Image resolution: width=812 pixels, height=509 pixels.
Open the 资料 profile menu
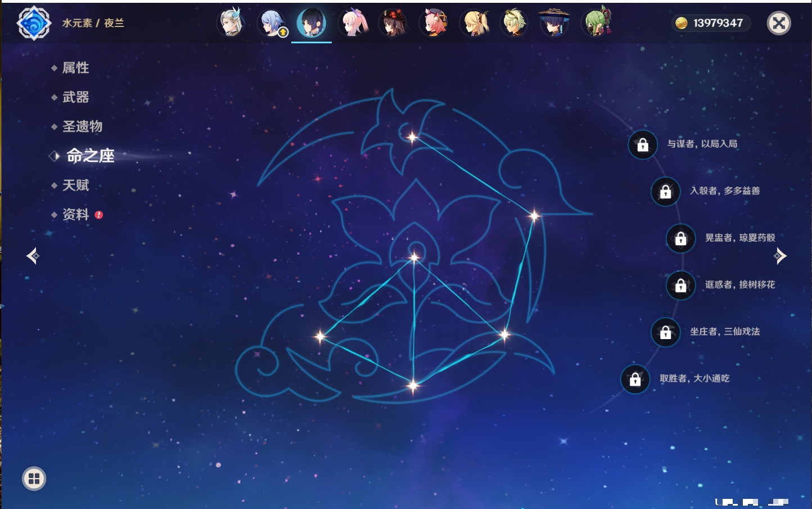(x=75, y=214)
